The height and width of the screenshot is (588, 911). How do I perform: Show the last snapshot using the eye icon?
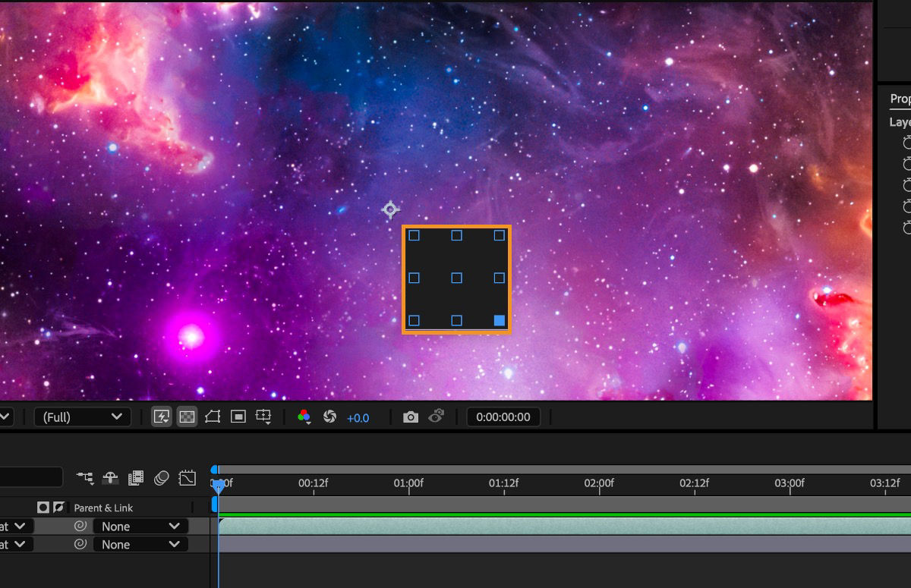pos(437,417)
